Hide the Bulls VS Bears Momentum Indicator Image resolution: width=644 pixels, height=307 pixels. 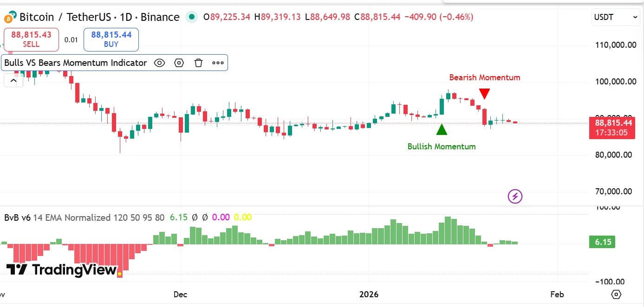point(159,63)
